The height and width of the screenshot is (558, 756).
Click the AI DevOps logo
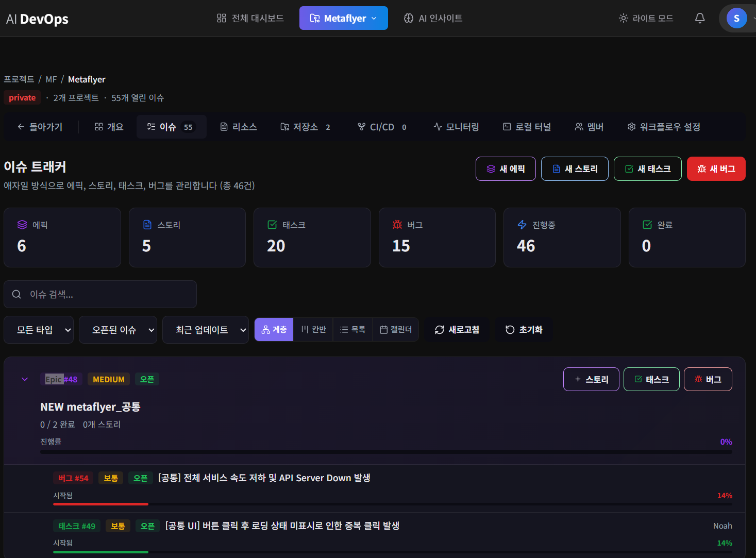coord(37,19)
